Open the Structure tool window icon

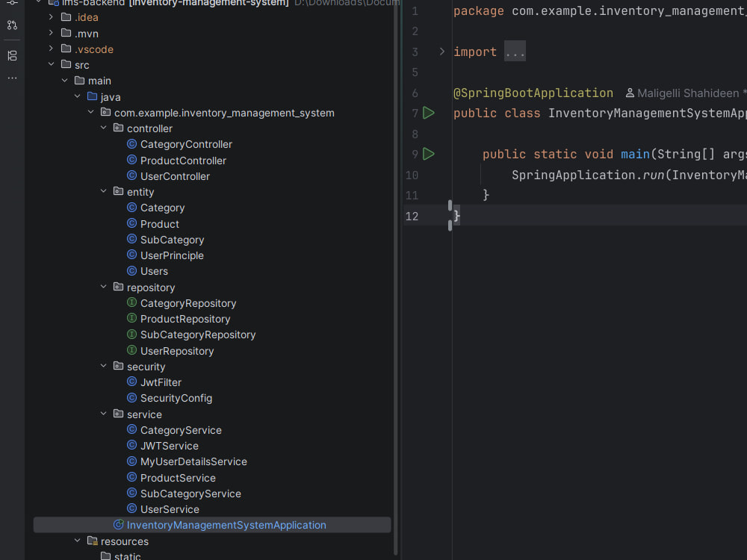(x=13, y=56)
